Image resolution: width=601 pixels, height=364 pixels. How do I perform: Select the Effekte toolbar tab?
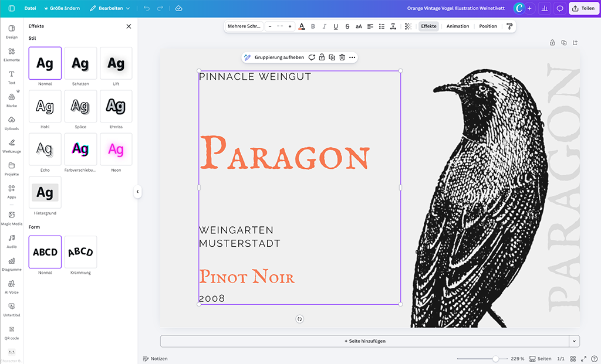[428, 26]
